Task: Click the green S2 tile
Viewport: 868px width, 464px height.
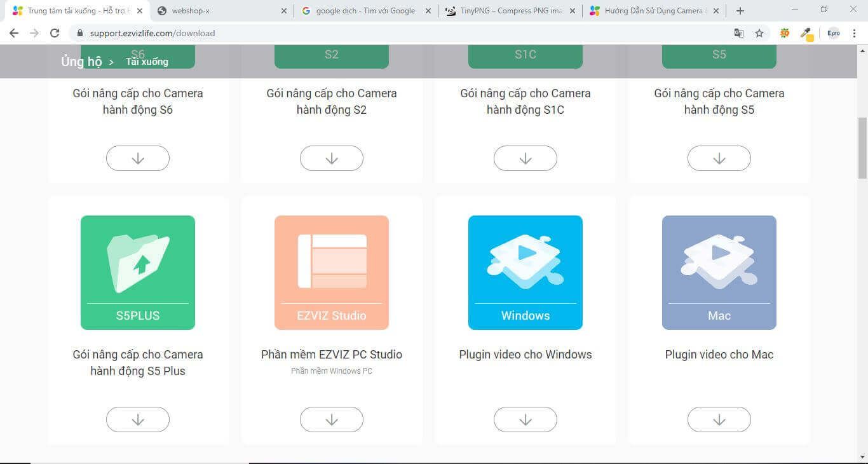Action: pos(332,56)
